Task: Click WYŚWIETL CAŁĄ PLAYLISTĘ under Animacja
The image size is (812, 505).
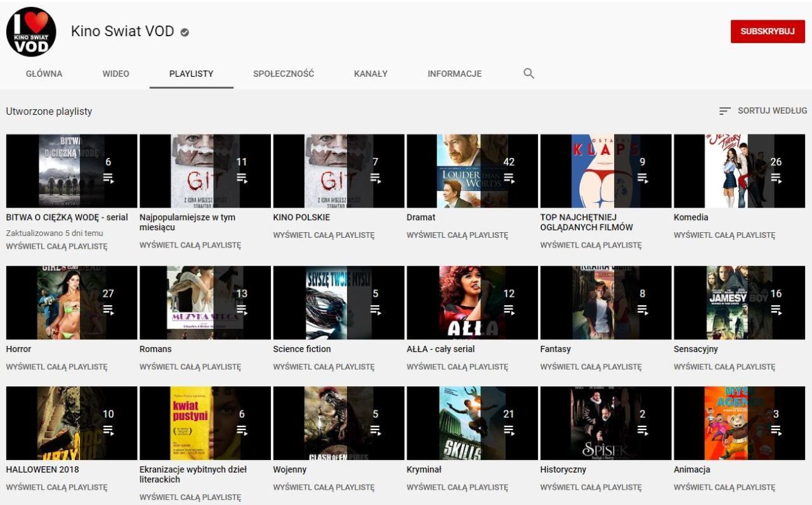Action: tap(724, 487)
